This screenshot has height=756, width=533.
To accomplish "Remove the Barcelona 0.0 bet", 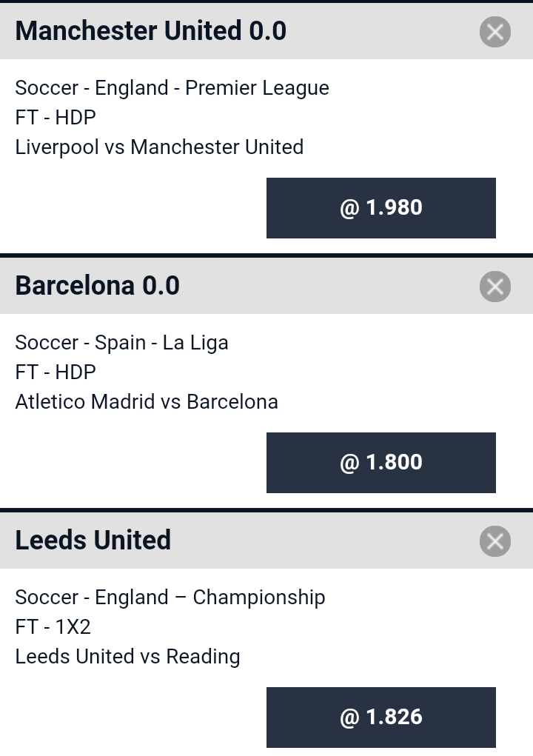I will click(495, 287).
